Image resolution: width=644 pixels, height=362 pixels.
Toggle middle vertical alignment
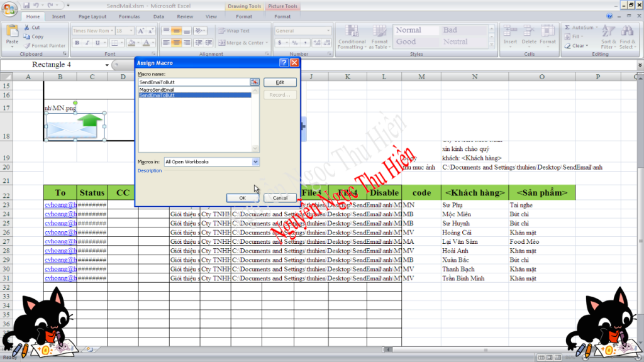tap(177, 30)
